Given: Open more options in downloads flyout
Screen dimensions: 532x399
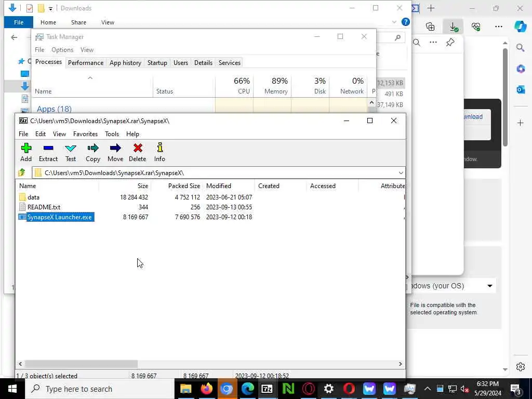Looking at the screenshot, I should coord(433,43).
